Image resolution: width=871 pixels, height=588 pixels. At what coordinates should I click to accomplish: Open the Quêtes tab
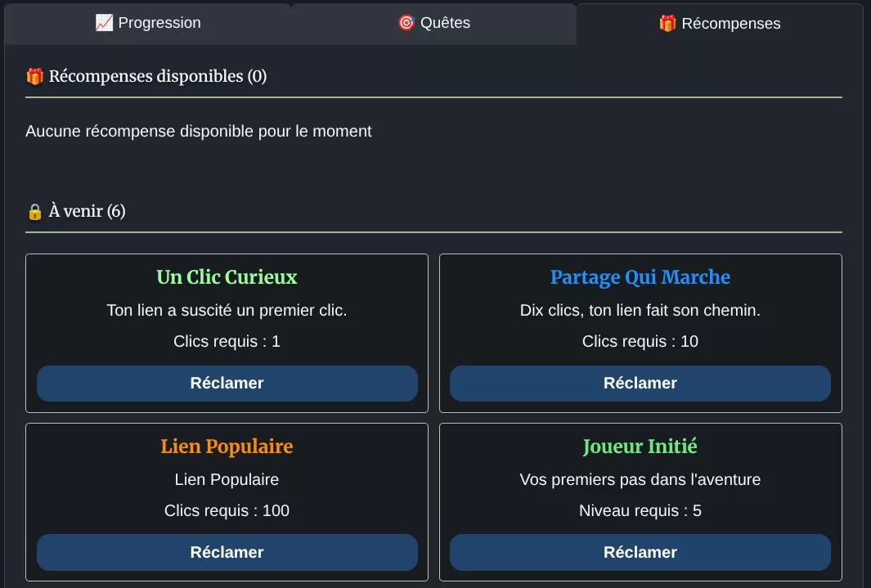[434, 23]
